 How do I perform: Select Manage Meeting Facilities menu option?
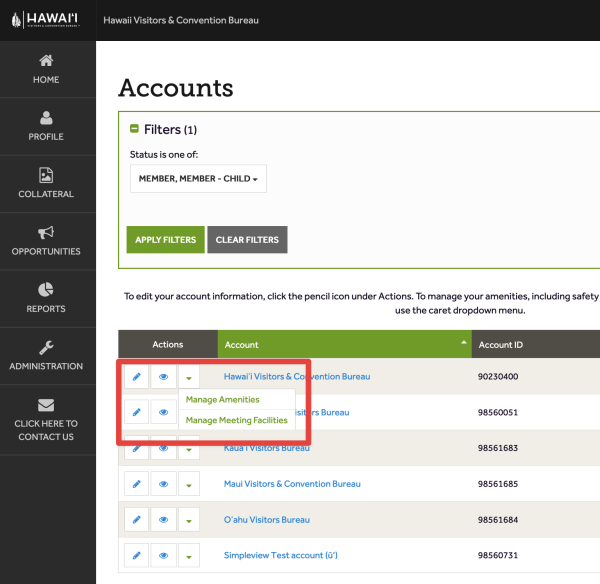click(236, 420)
